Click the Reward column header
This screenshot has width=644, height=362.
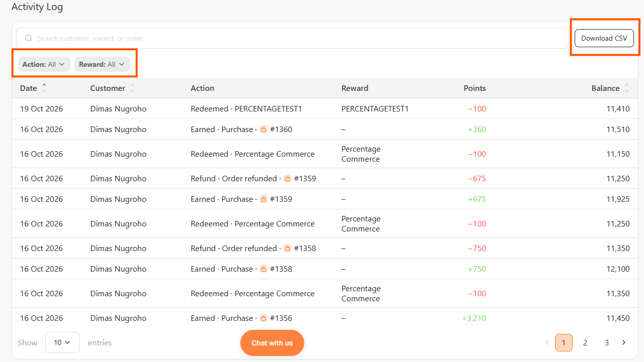[355, 88]
